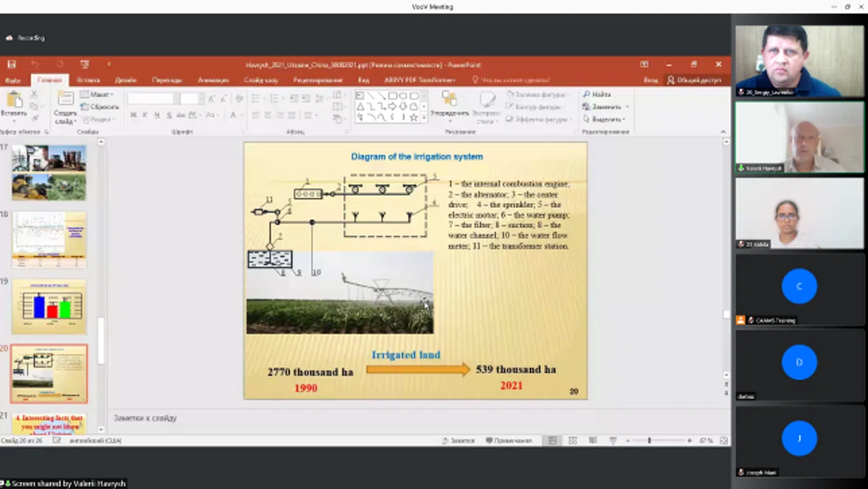Expand the shapes gallery more arrow
The image size is (868, 489).
(424, 117)
